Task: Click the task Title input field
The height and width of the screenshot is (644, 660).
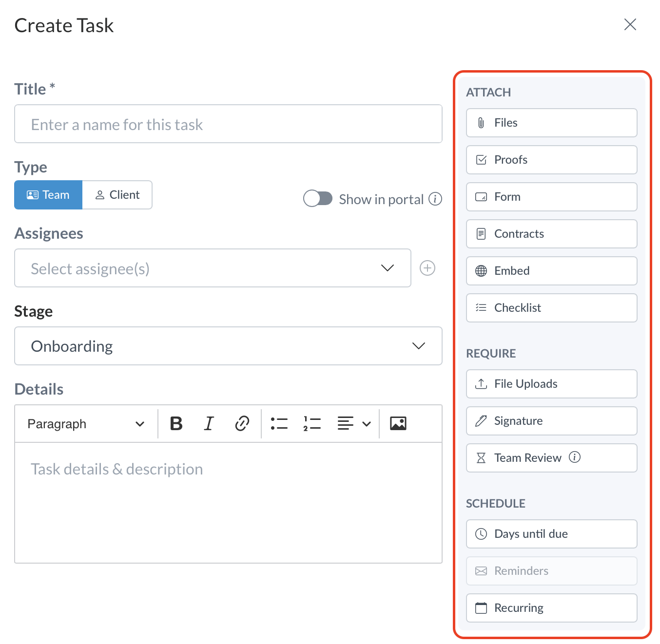Action: [228, 124]
